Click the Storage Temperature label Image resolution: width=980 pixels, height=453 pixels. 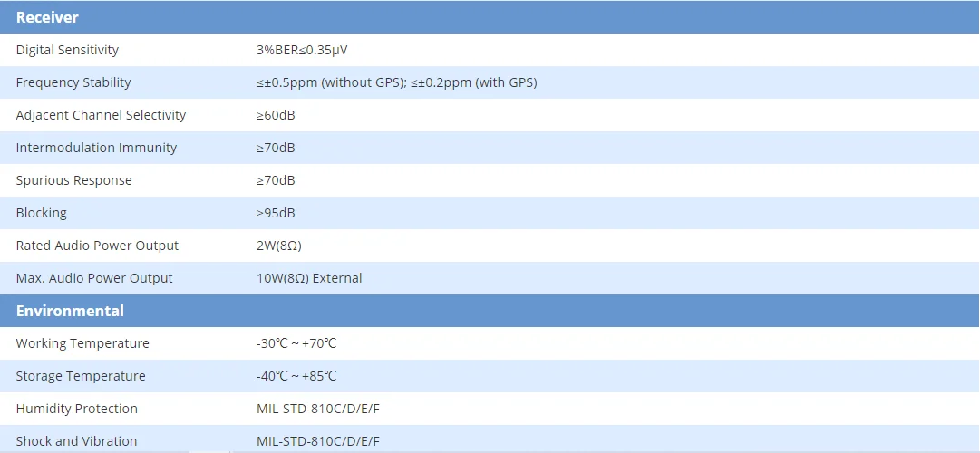click(x=81, y=376)
